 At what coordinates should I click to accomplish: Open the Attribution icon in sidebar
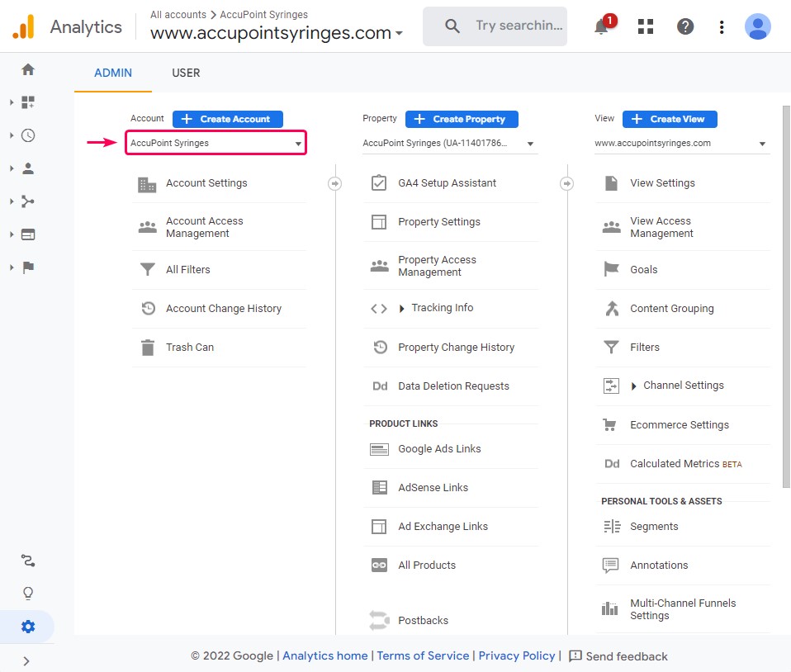[x=28, y=561]
